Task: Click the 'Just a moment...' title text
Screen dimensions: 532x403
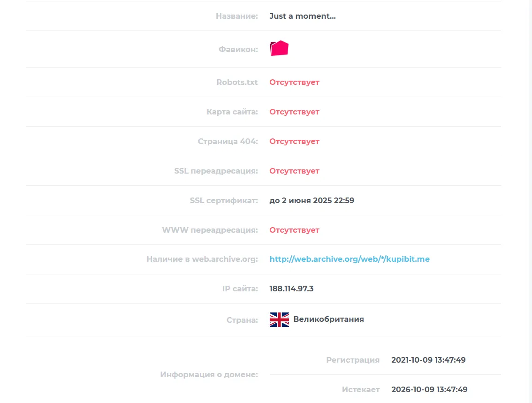Action: click(x=302, y=16)
